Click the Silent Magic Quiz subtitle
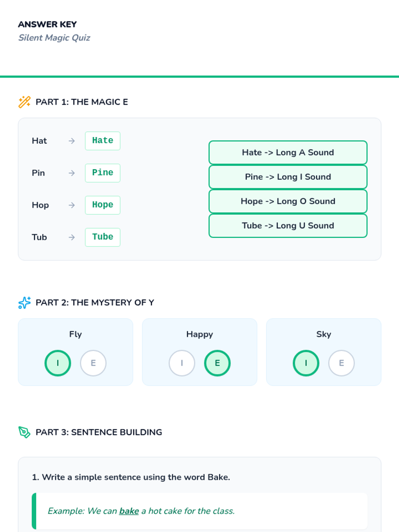The image size is (399, 532). coord(54,38)
